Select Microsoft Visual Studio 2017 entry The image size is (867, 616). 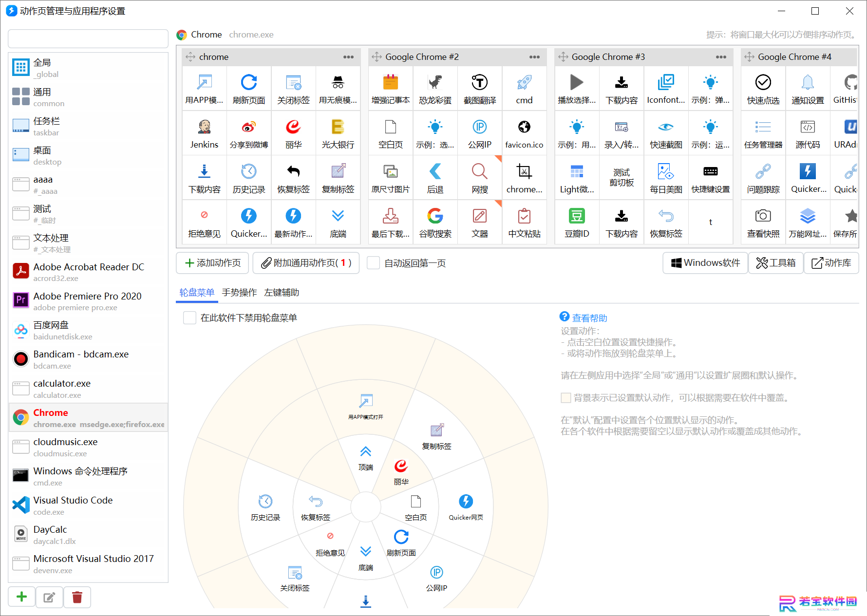pyautogui.click(x=88, y=564)
